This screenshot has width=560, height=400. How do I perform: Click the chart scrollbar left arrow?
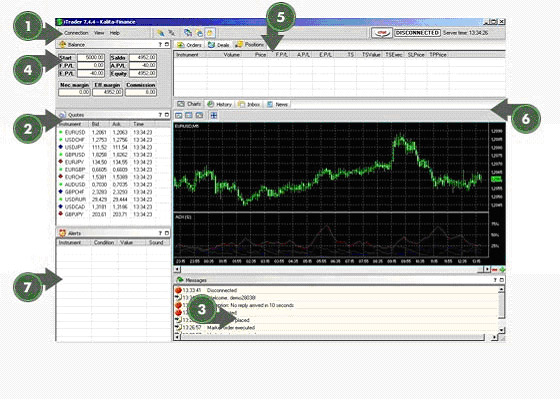(177, 269)
